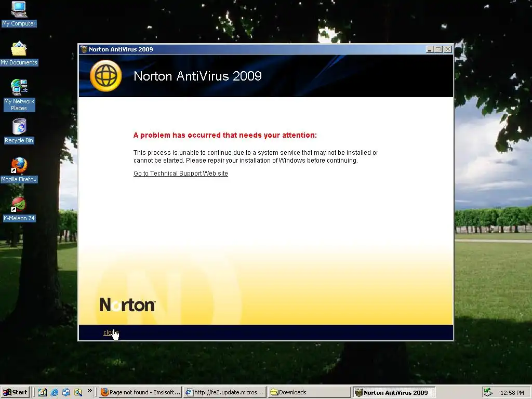Screen dimensions: 532x399
Task: Select the Recycle Bin icon
Action: pyautogui.click(x=19, y=131)
